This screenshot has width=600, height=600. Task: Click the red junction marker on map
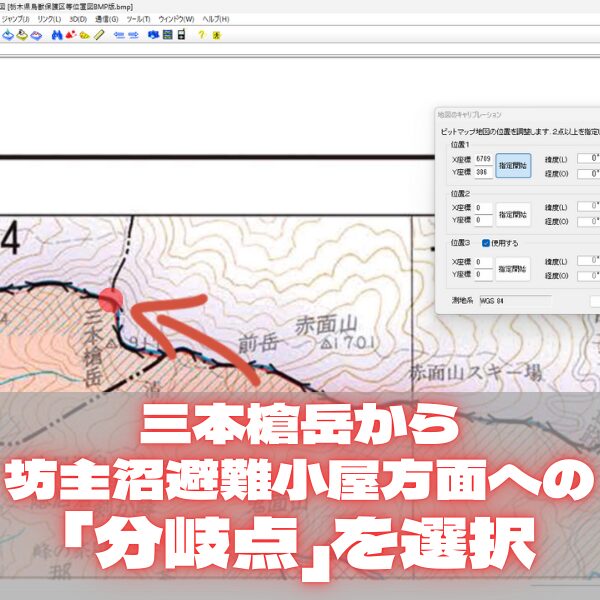pyautogui.click(x=111, y=298)
